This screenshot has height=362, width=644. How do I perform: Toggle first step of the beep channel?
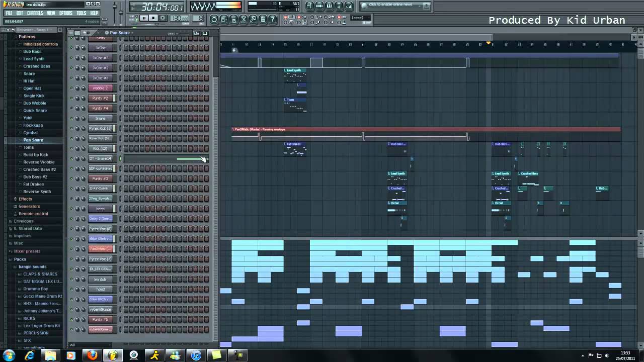point(126,209)
